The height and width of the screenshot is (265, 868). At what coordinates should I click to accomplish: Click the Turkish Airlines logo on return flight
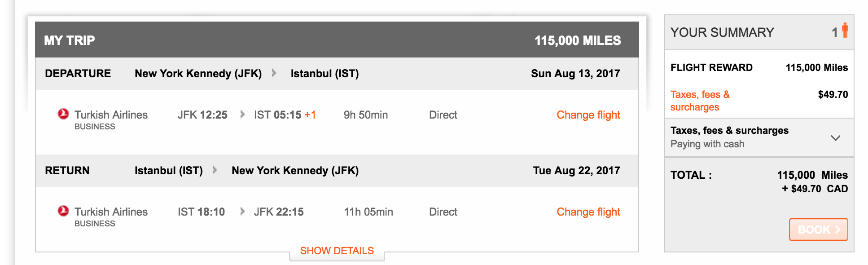point(63,211)
